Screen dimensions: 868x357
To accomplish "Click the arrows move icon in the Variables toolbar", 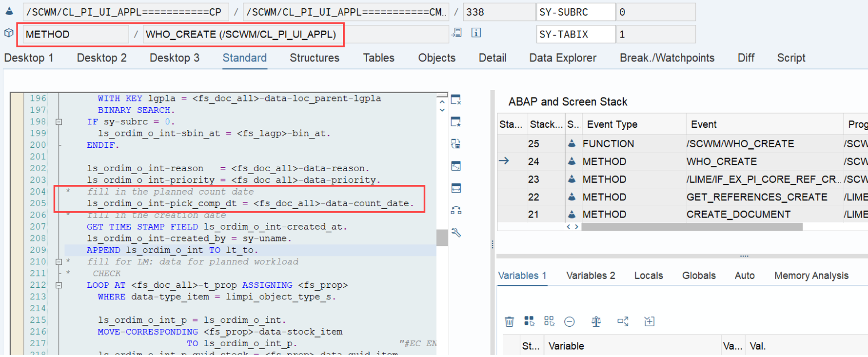I will tap(623, 321).
